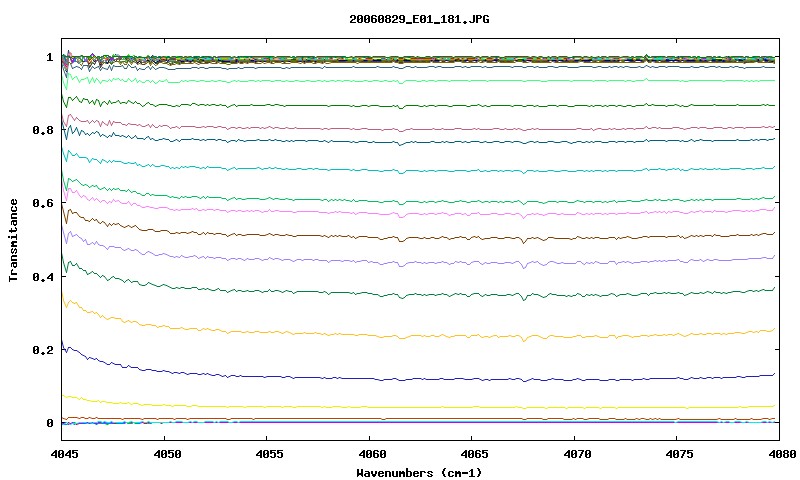Click the y-axis tick label 0.2
The height and width of the screenshot is (480, 800).
(x=43, y=350)
